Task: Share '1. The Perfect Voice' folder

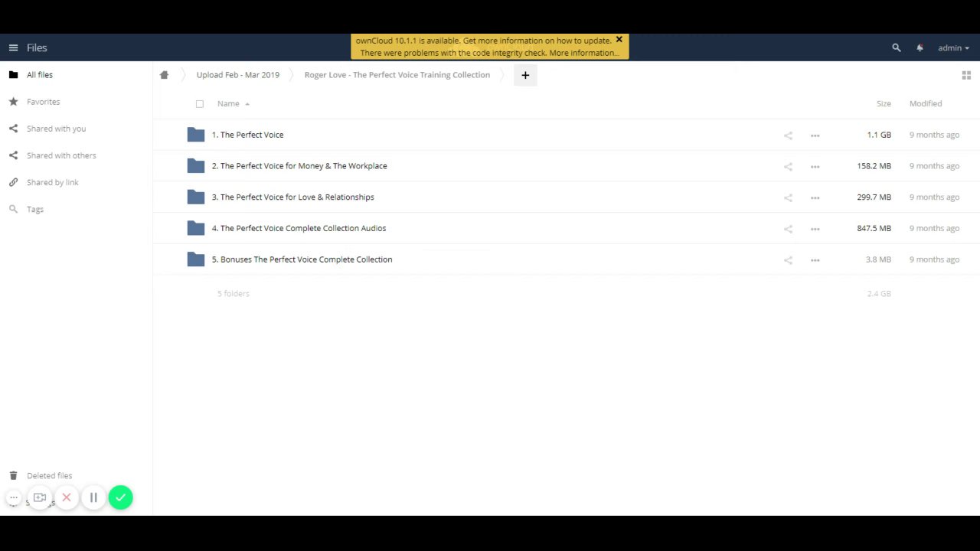Action: 788,135
